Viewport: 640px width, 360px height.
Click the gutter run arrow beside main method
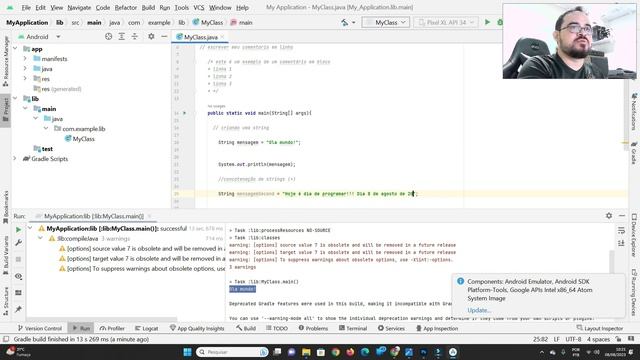(x=184, y=113)
